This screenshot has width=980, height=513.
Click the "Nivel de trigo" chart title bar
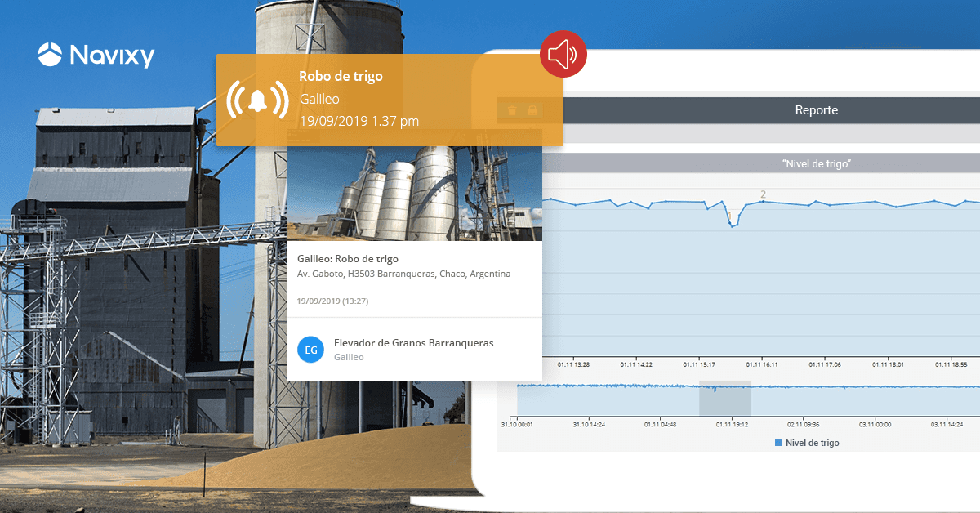(x=815, y=164)
